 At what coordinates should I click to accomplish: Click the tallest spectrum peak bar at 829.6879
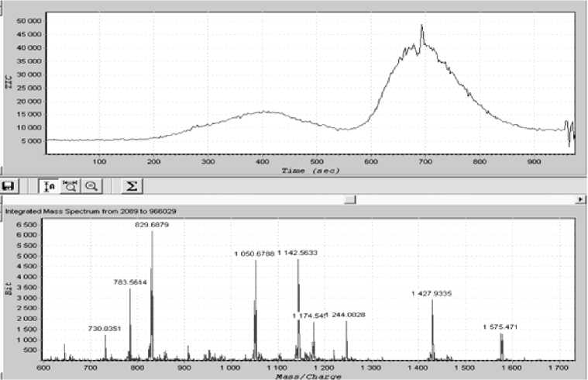[x=152, y=295]
